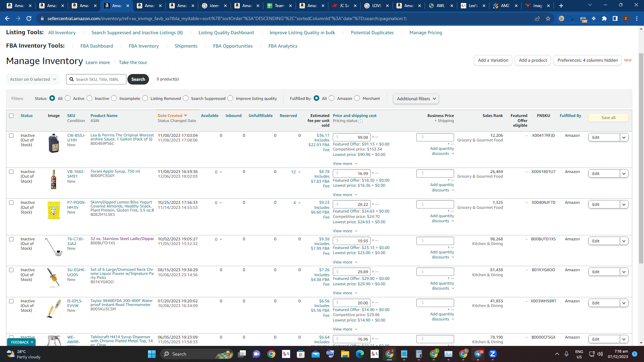The width and height of the screenshot is (644, 362).
Task: Launch File Explorer from the taskbar
Action: click(345, 354)
